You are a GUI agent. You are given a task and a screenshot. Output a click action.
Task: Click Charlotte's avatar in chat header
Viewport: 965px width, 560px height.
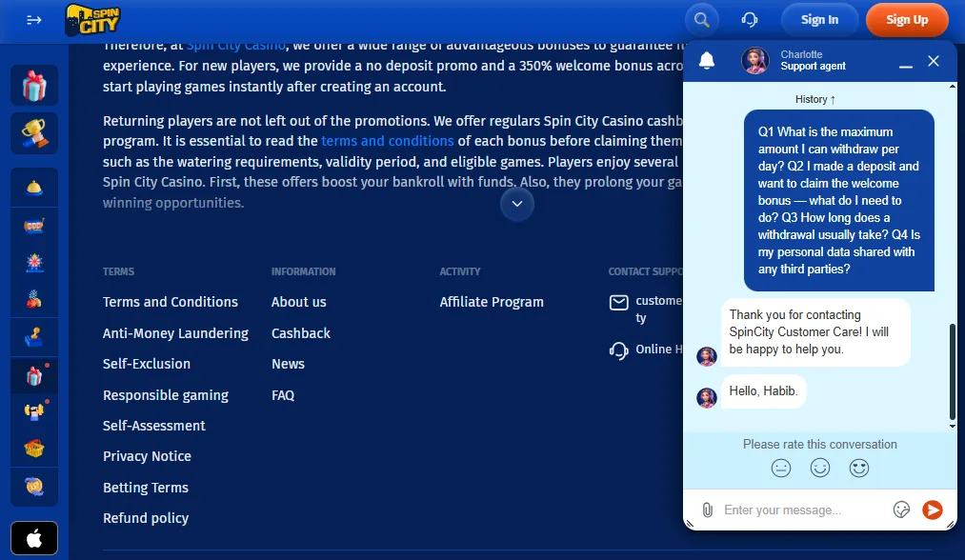click(755, 60)
